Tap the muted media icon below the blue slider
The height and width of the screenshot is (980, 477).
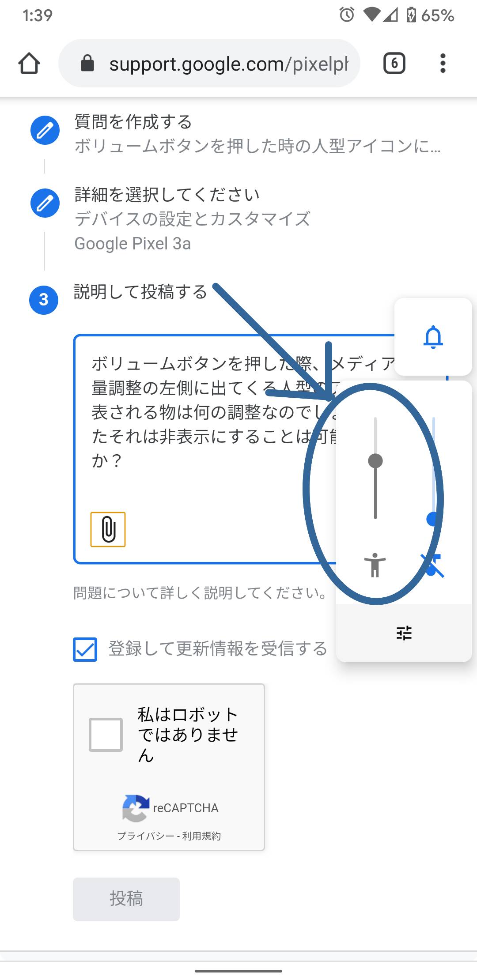point(432,565)
